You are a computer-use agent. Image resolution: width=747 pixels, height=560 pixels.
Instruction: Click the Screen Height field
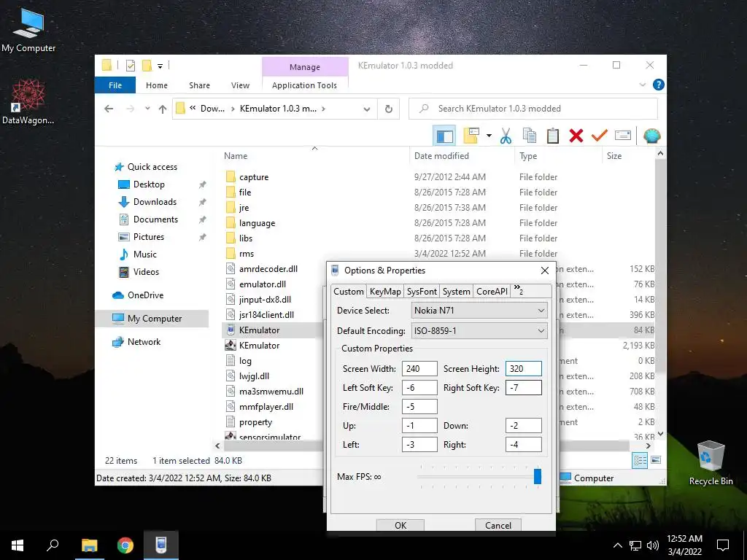(524, 368)
